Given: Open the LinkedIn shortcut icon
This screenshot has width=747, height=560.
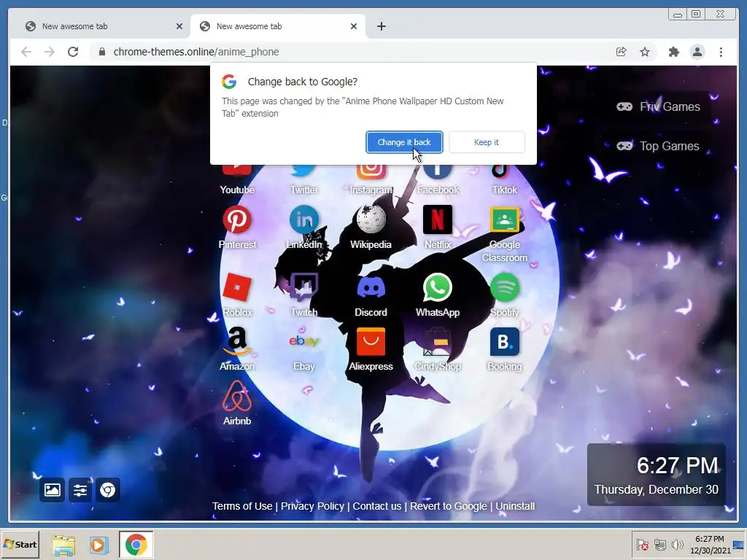Looking at the screenshot, I should pos(304,220).
